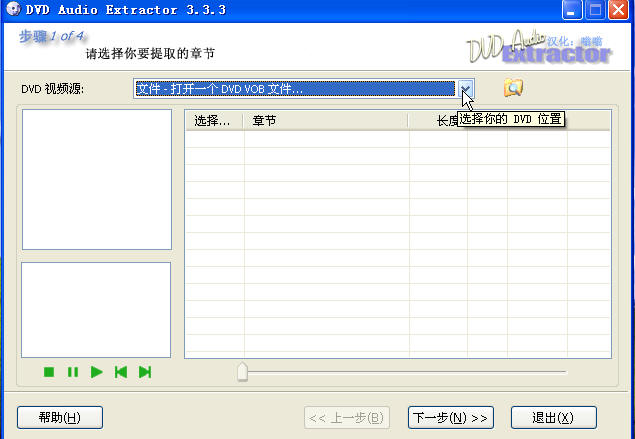635x439 pixels.
Task: Click the green Stop playback button
Action: pos(49,372)
